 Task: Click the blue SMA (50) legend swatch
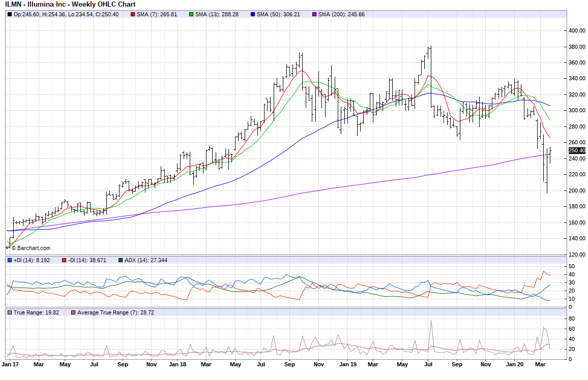tap(253, 14)
